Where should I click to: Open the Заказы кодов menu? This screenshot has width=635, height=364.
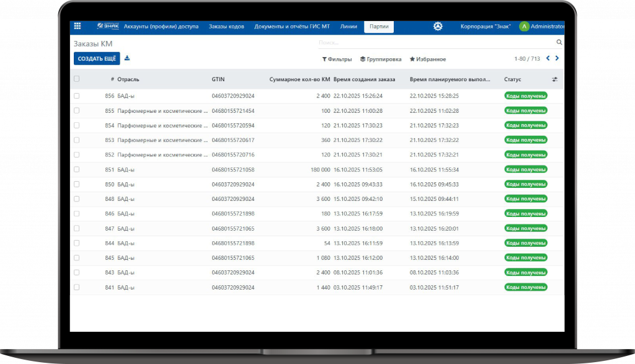[226, 27]
